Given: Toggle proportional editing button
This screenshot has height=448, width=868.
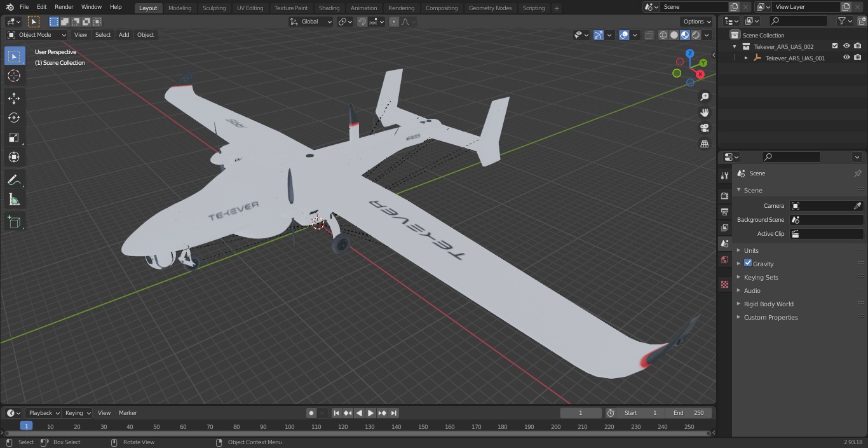Looking at the screenshot, I should (394, 22).
